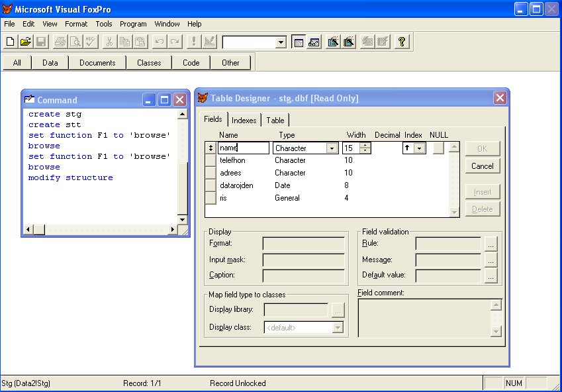The image size is (562, 392).
Task: Open the Rule expression builder button
Action: coord(491,244)
